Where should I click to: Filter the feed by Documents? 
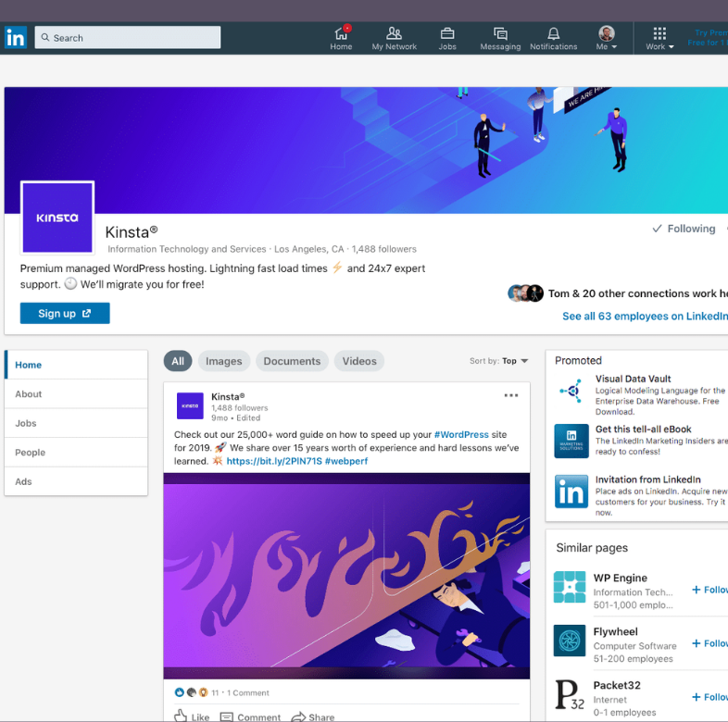[292, 361]
